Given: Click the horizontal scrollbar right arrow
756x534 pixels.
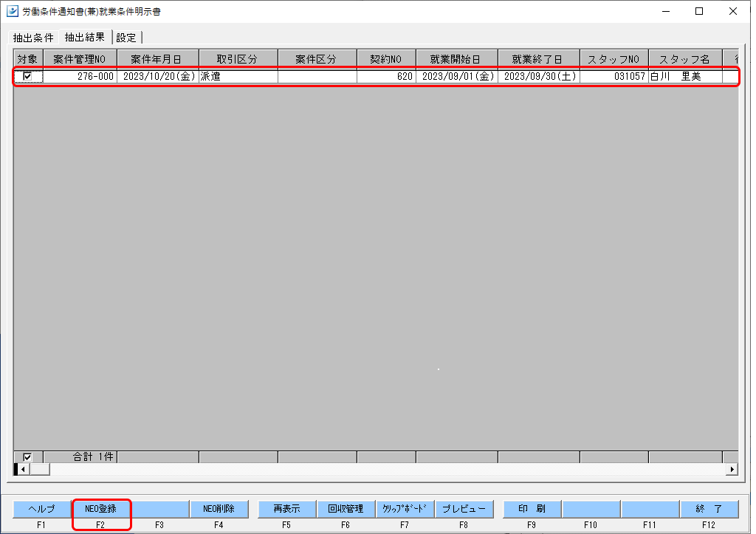Looking at the screenshot, I should [x=732, y=469].
